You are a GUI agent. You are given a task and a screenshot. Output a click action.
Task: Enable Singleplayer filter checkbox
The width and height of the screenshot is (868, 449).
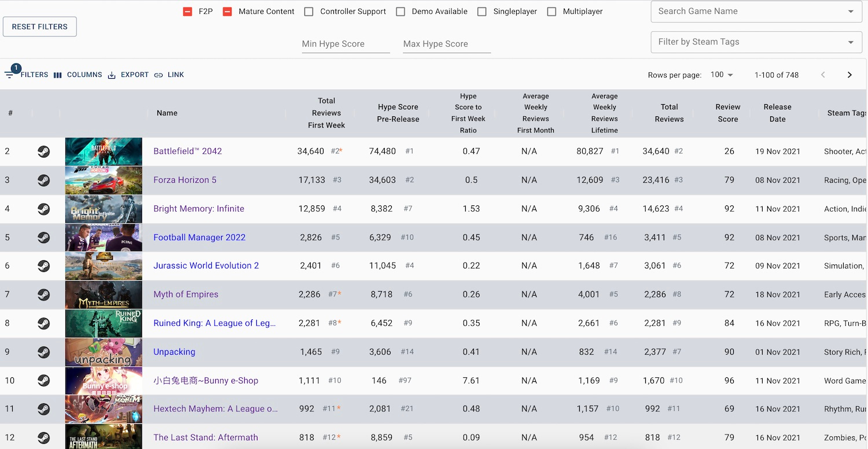[x=482, y=12]
